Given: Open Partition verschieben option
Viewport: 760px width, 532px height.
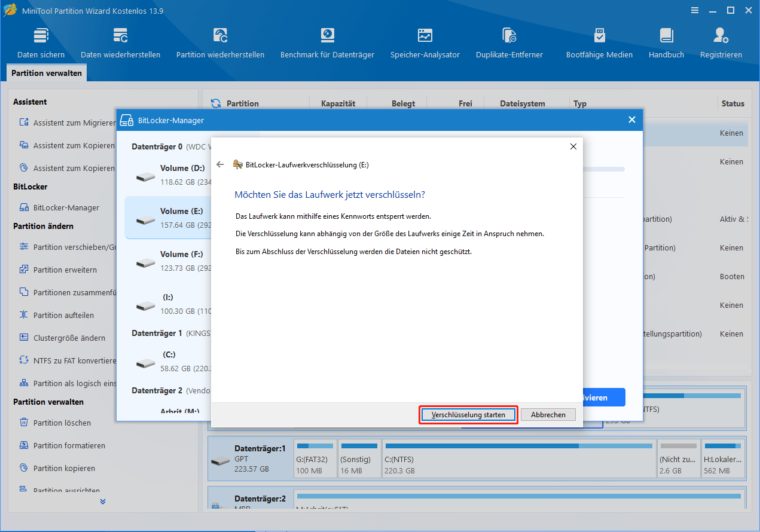Looking at the screenshot, I should point(67,247).
